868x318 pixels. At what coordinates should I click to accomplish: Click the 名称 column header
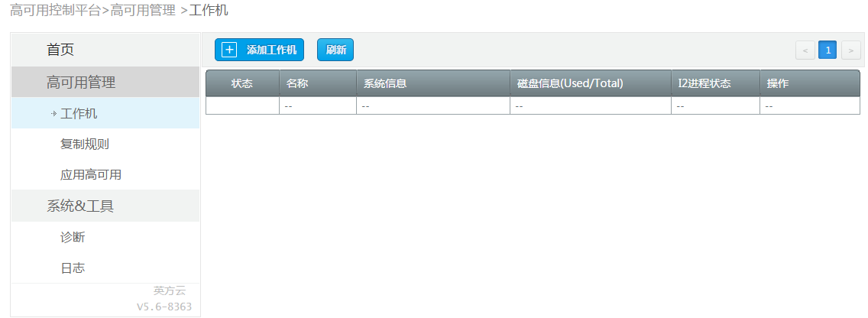pyautogui.click(x=318, y=83)
